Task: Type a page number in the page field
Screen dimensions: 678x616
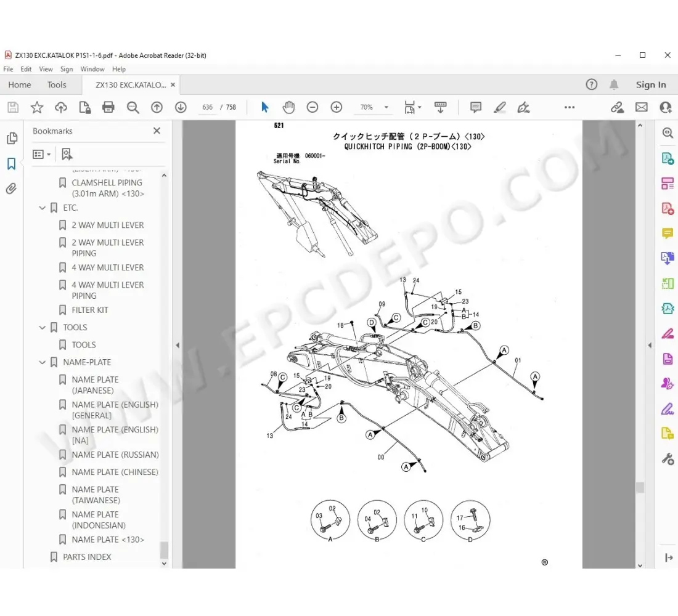Action: (x=208, y=107)
